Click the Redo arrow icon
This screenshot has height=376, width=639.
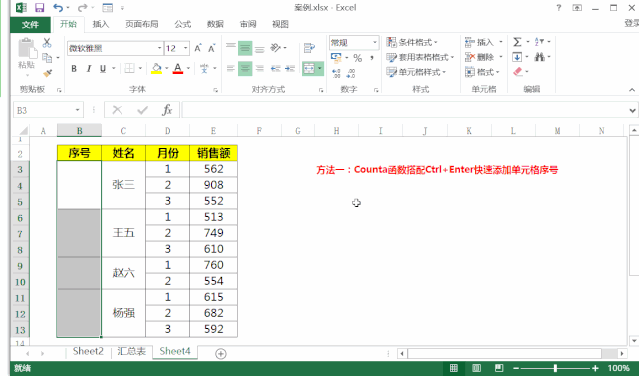82,7
